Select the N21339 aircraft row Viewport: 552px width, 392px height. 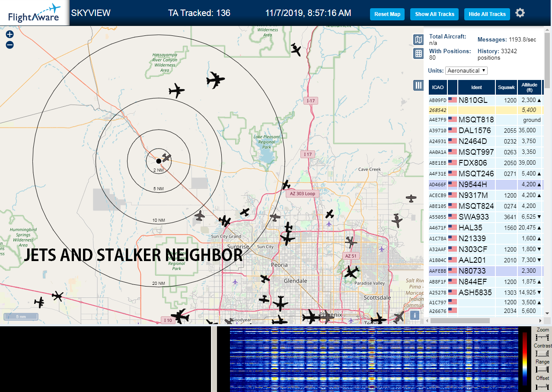click(485, 238)
